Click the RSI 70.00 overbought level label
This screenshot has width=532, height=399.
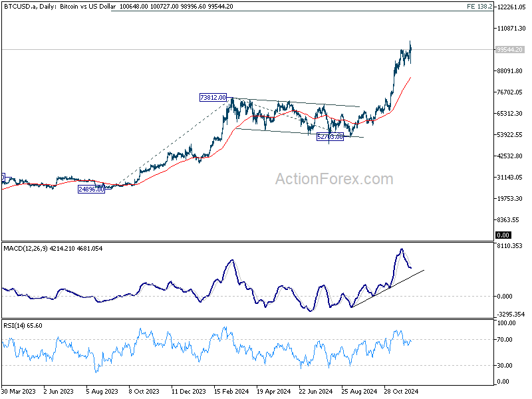pyautogui.click(x=505, y=340)
